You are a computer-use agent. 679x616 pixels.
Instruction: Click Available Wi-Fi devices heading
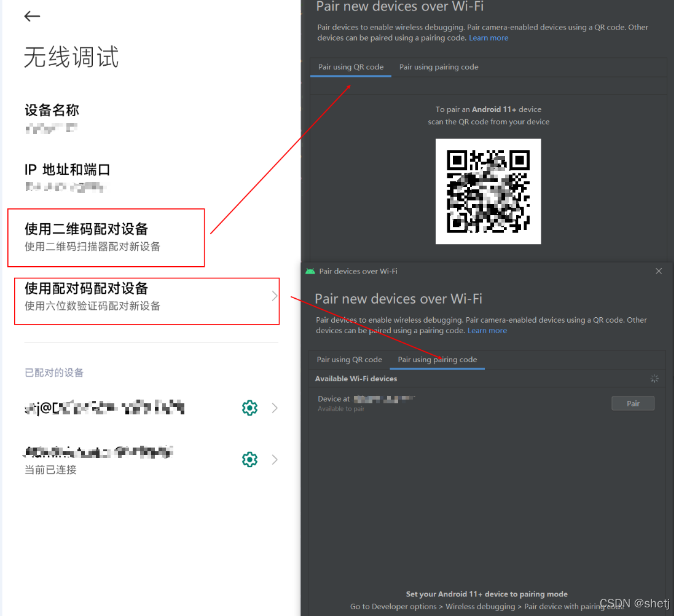[x=356, y=379]
